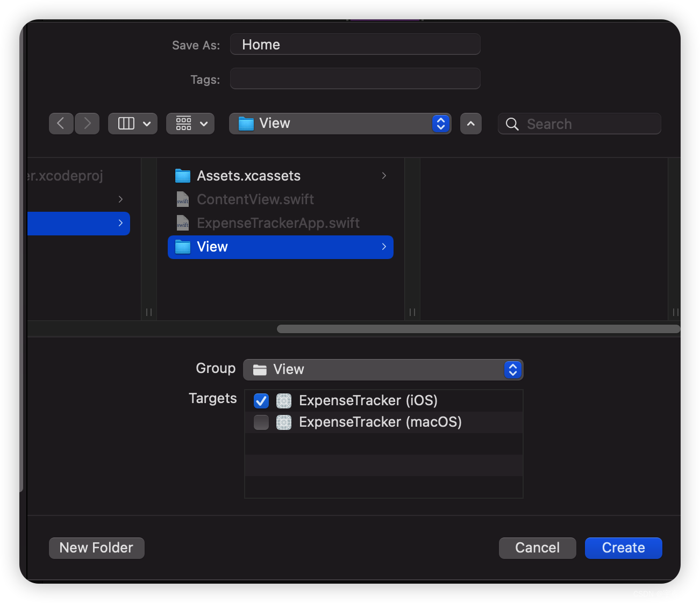Open the Group popup showing View
The image size is (700, 603).
pos(383,370)
